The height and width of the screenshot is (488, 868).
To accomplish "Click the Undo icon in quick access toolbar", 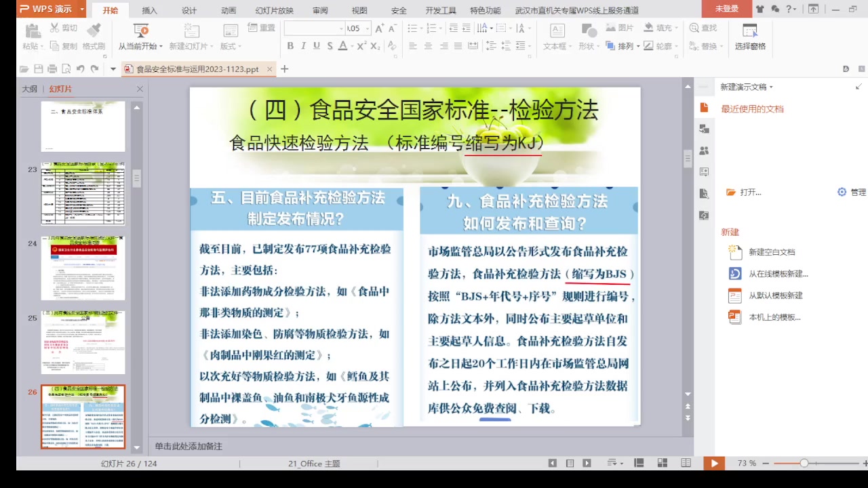I will [x=80, y=69].
